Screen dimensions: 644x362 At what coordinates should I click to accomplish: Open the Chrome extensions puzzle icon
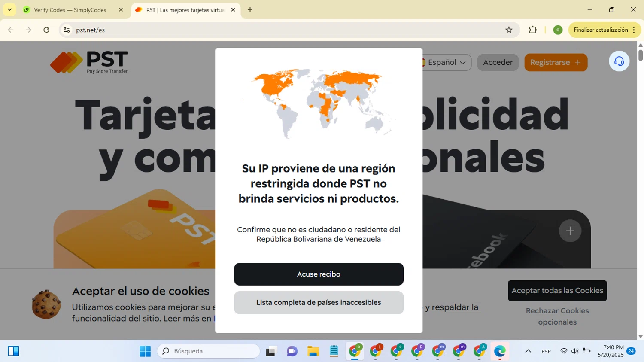click(x=533, y=30)
